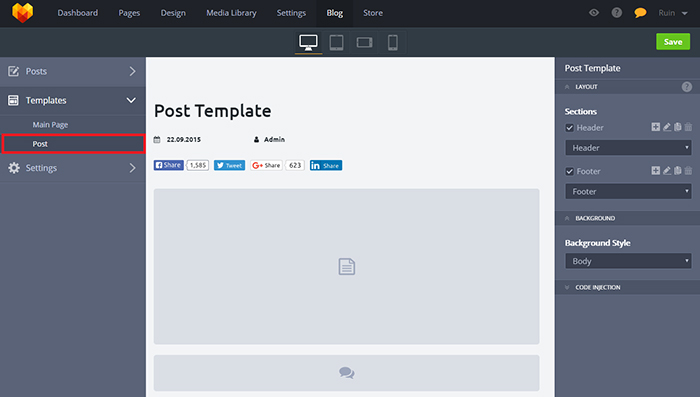Screen dimensions: 700x397
Task: Click the Tweet button
Action: pos(229,165)
